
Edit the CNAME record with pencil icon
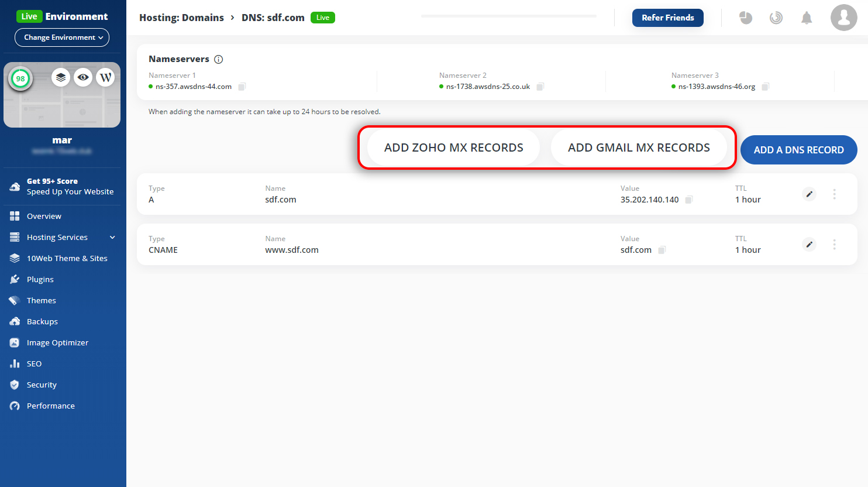click(x=810, y=245)
